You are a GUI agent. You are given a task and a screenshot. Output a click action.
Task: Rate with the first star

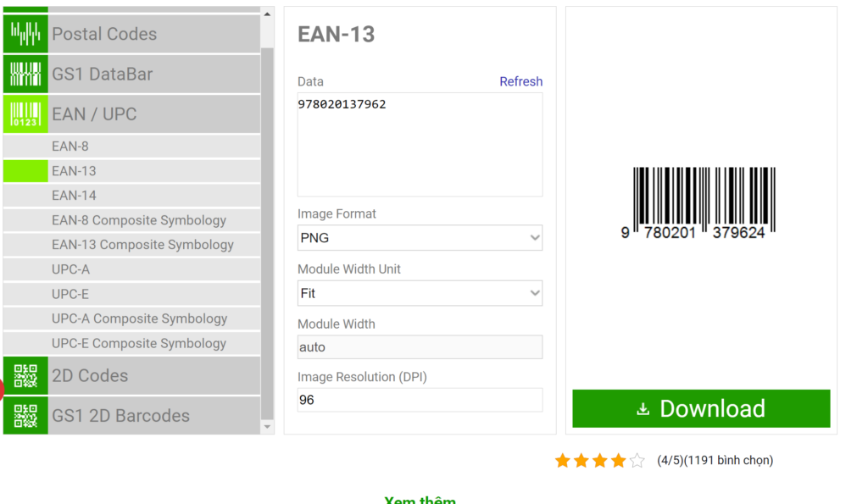click(x=563, y=460)
